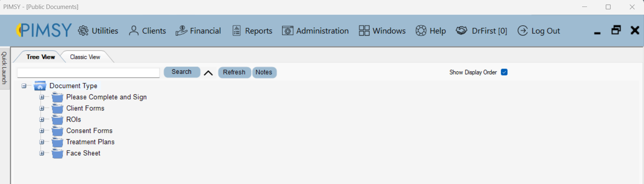Click the Utilities gear icon
This screenshot has height=184, width=644.
point(83,31)
